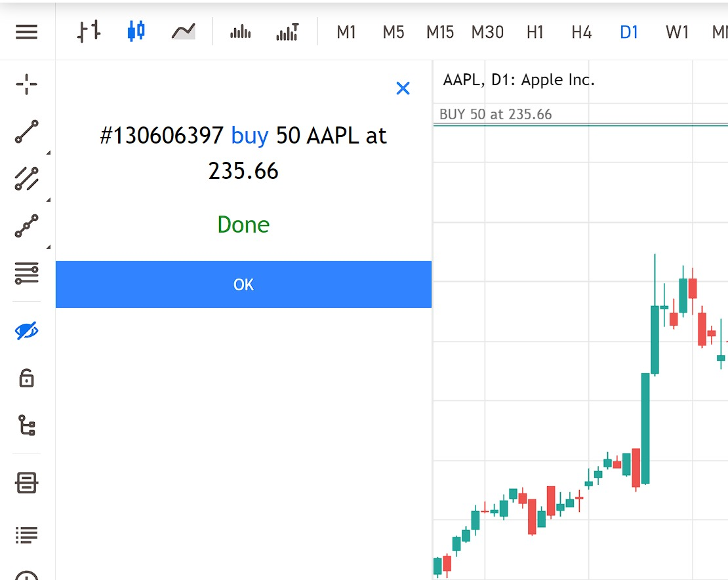This screenshot has width=728, height=580.
Task: Switch to bar chart type
Action: 89,31
